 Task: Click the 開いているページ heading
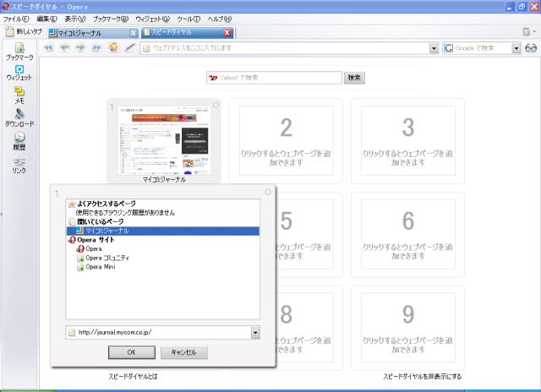point(100,221)
